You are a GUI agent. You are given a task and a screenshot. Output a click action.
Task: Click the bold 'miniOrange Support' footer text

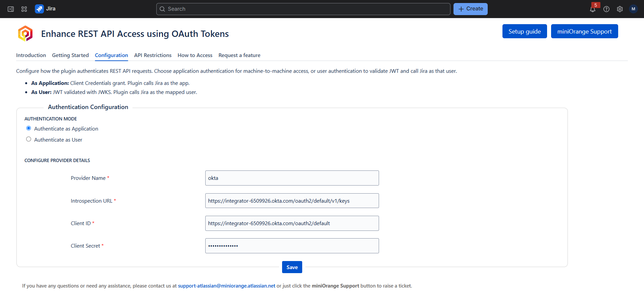[335, 286]
